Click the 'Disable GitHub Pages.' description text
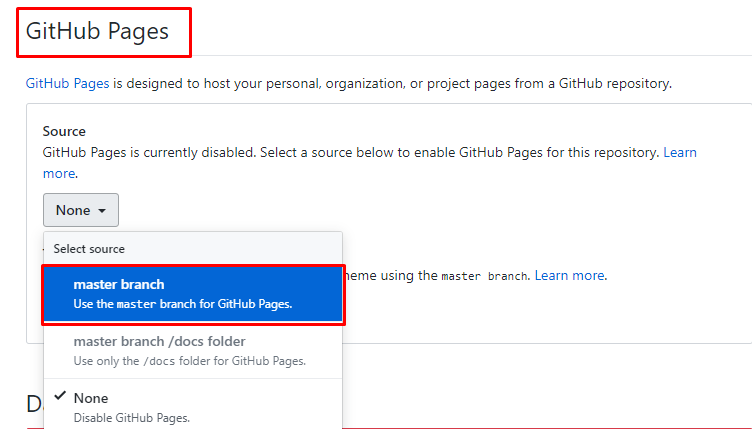 point(132,418)
